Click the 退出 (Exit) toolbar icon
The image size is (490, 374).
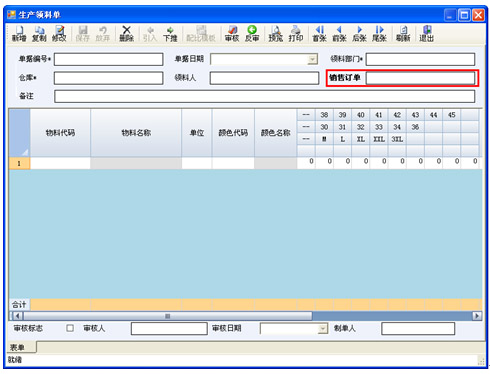[x=427, y=34]
